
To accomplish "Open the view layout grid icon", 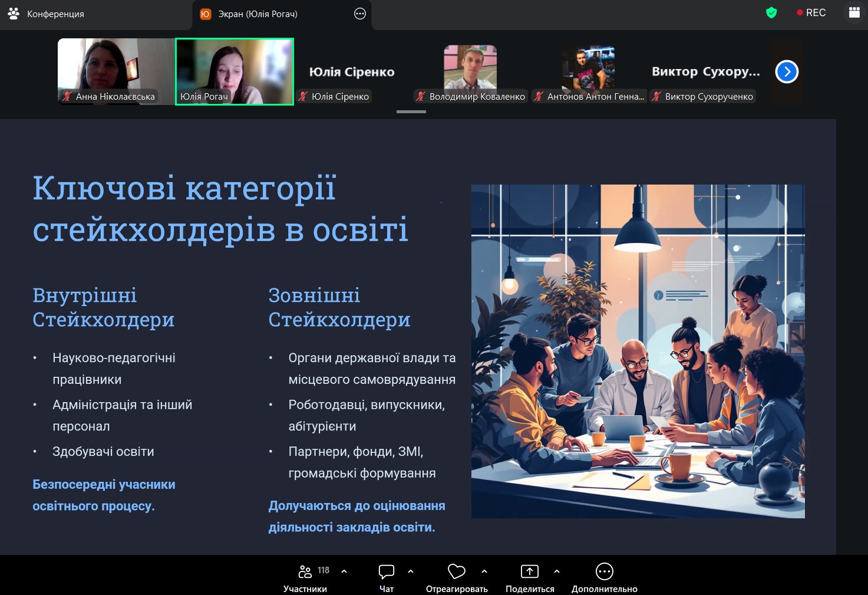I will pos(854,13).
